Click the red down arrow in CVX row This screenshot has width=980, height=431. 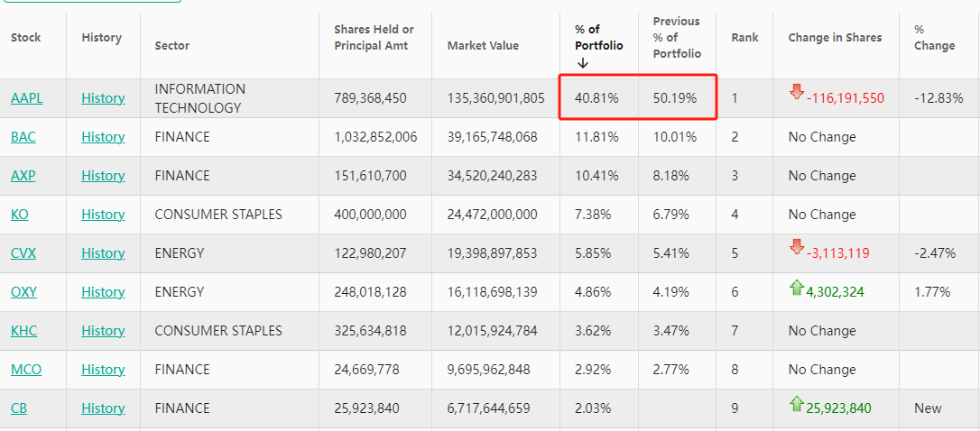tap(796, 246)
